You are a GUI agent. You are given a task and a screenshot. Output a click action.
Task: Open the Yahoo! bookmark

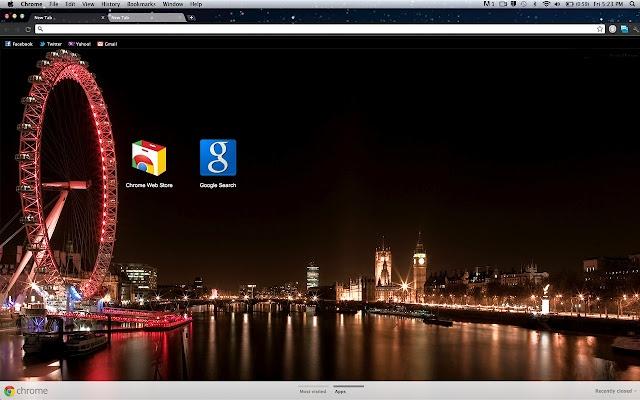(x=80, y=44)
